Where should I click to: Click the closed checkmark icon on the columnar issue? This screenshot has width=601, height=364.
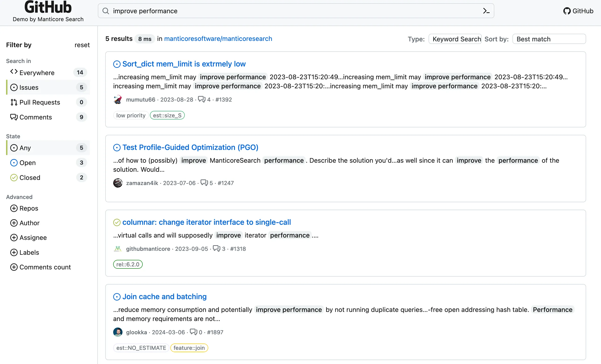(117, 222)
